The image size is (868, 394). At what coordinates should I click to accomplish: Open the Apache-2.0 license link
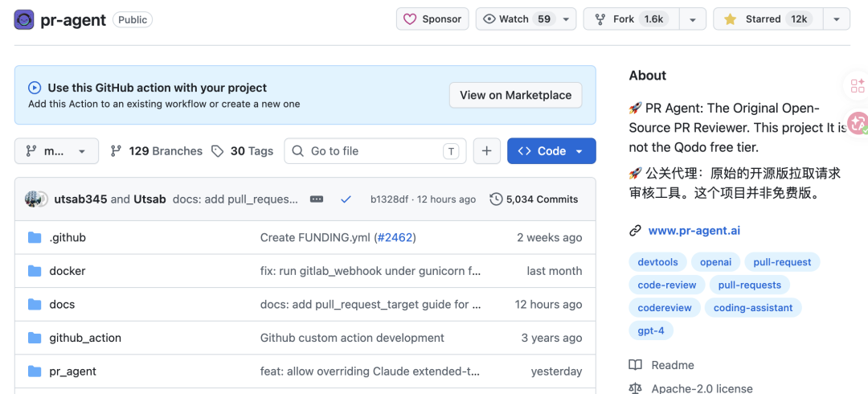click(691, 388)
